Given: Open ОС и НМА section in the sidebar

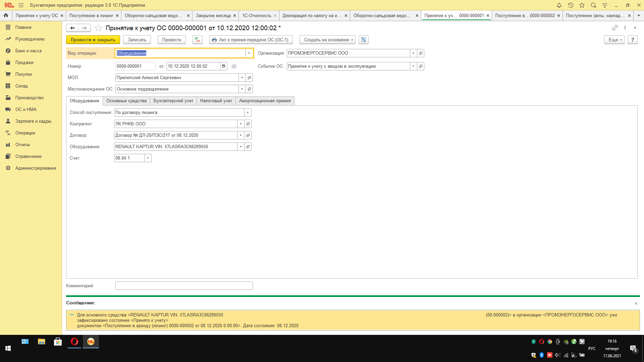Looking at the screenshot, I should coord(26,110).
